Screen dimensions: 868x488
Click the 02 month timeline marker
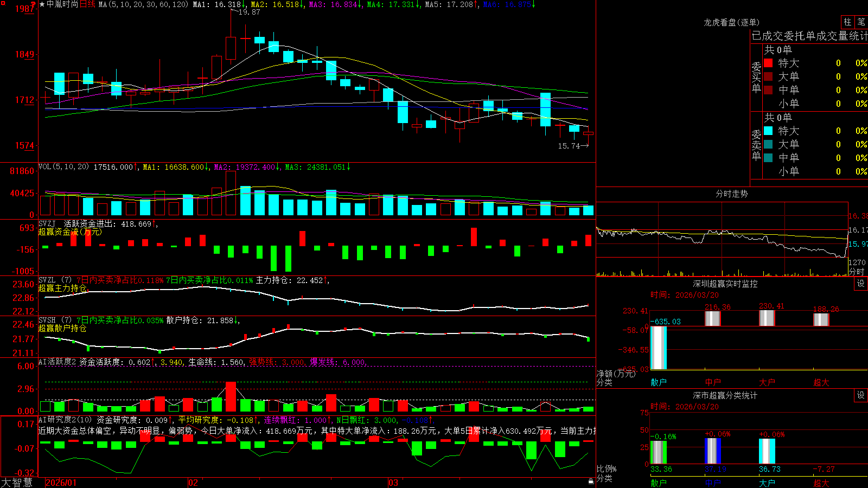(x=193, y=483)
